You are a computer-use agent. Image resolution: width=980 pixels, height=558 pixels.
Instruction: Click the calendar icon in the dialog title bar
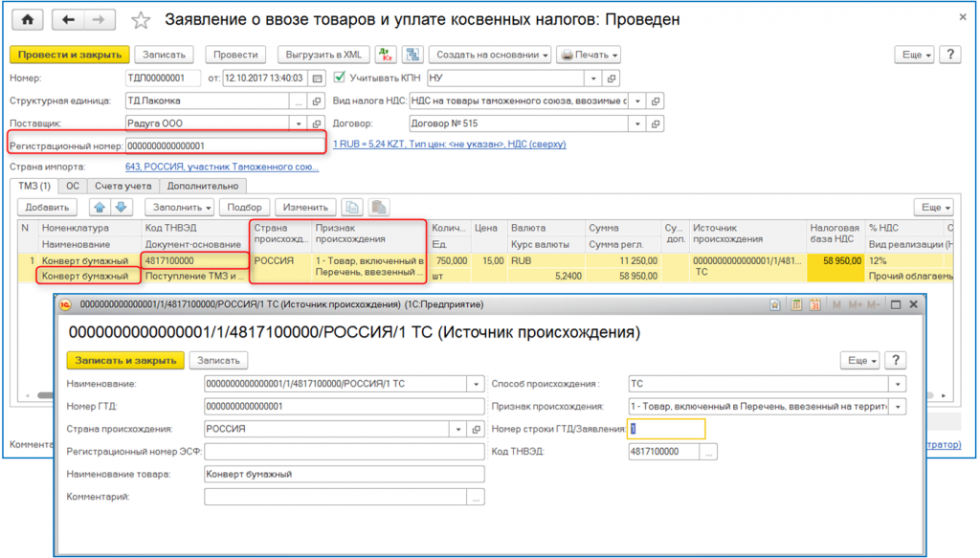click(814, 305)
